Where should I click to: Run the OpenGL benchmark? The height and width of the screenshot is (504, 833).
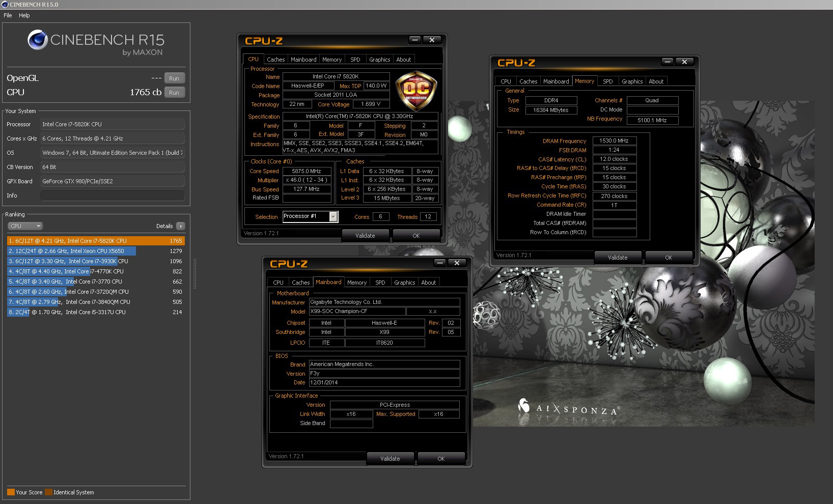pyautogui.click(x=174, y=78)
